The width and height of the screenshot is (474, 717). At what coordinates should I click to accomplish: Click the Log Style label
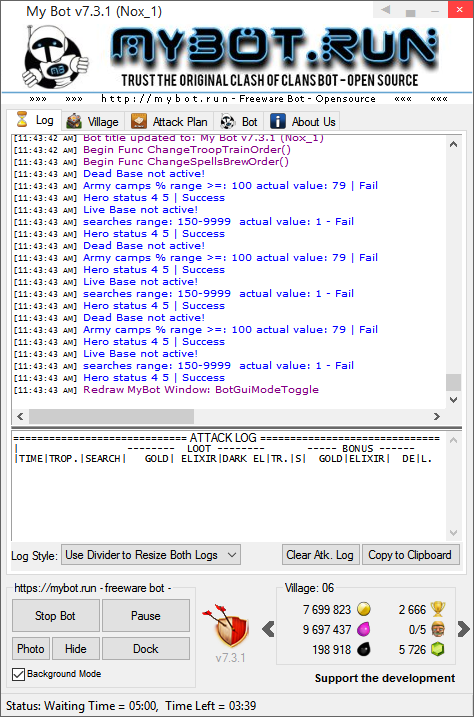(x=34, y=556)
